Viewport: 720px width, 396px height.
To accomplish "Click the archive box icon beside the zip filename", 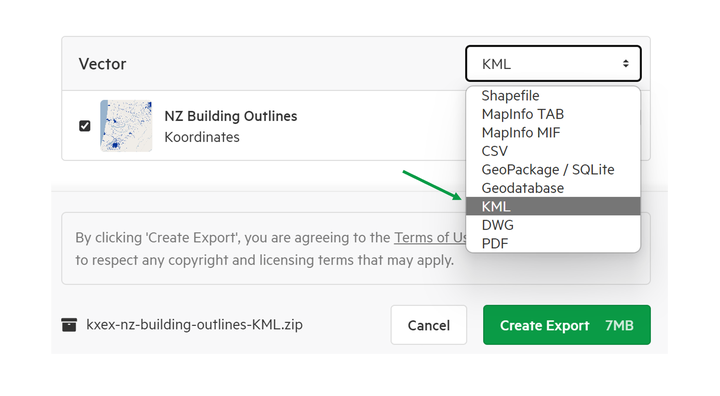I will click(x=69, y=325).
